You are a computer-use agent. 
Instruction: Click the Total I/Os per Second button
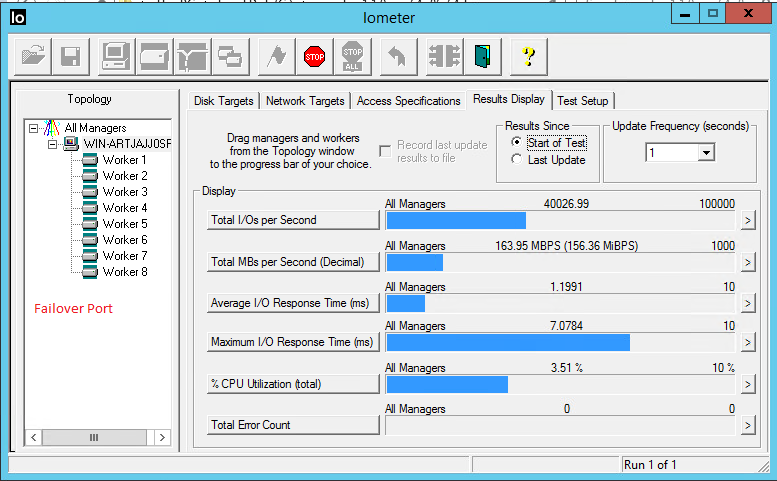293,220
